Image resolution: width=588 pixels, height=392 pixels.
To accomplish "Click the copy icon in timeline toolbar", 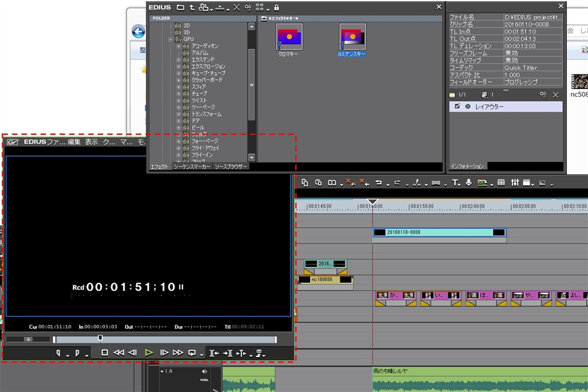I will [304, 183].
